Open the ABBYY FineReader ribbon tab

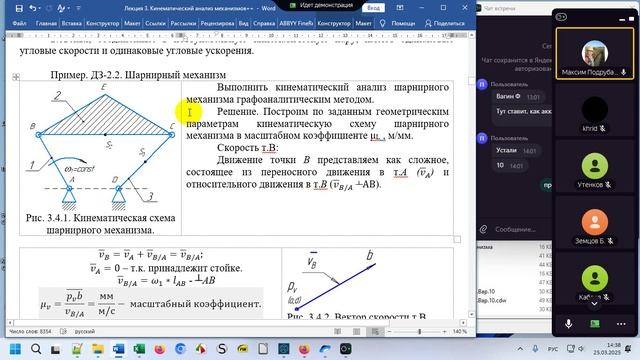pos(296,23)
